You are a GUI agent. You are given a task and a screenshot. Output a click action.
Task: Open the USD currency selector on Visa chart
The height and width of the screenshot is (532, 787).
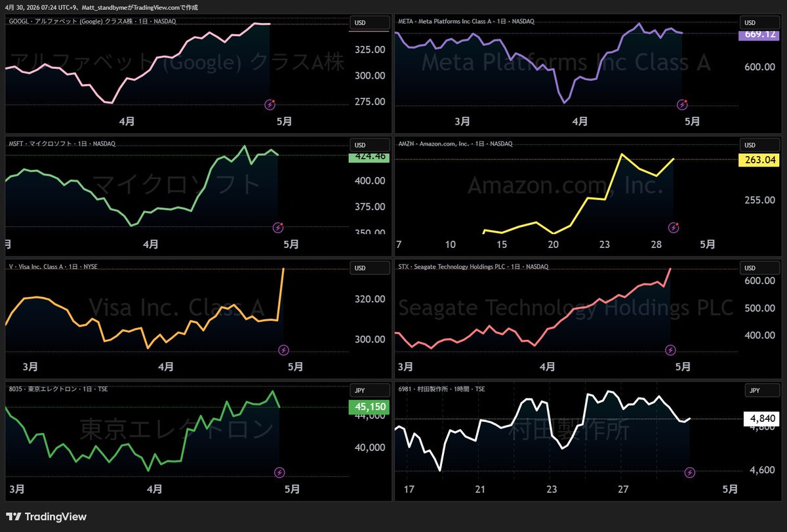(369, 268)
